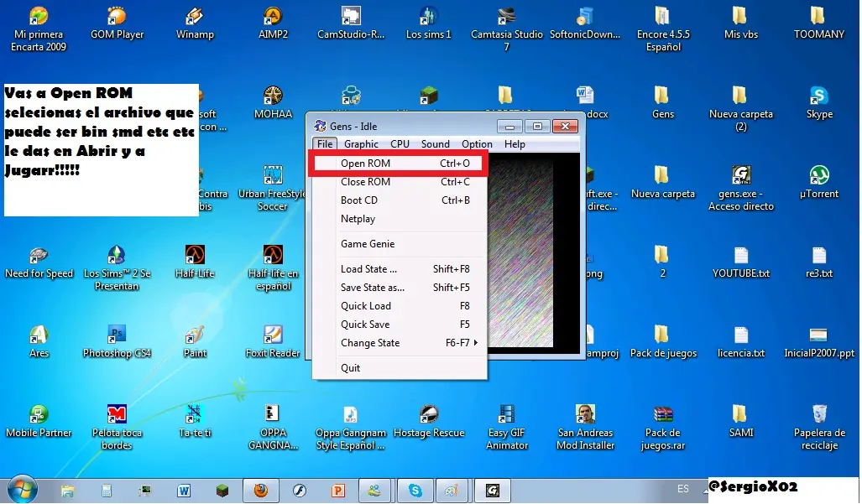Select the Nueva carpeta (2) folder
The width and height of the screenshot is (862, 504).
(741, 109)
